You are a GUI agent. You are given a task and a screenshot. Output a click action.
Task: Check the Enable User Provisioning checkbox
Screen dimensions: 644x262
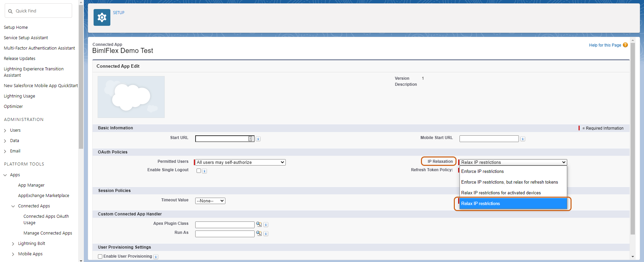(x=100, y=256)
